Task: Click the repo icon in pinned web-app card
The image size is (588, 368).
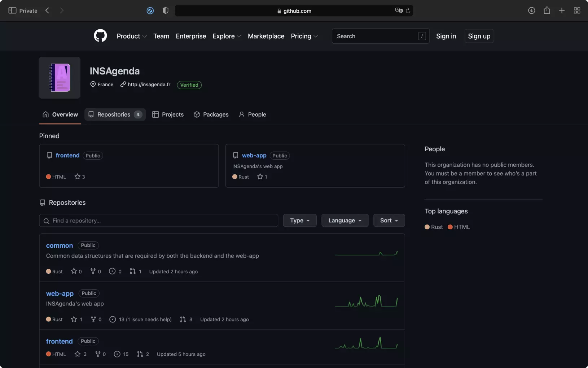Action: tap(236, 155)
